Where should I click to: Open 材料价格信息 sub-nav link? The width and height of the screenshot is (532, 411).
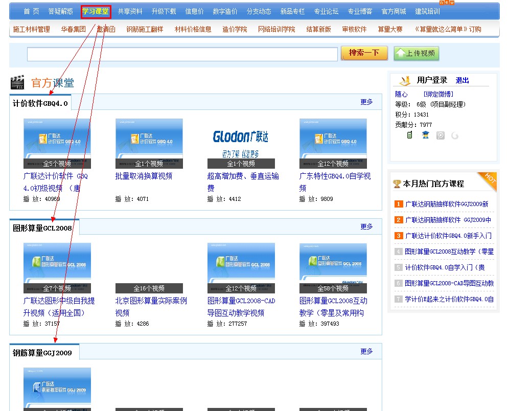[x=193, y=30]
